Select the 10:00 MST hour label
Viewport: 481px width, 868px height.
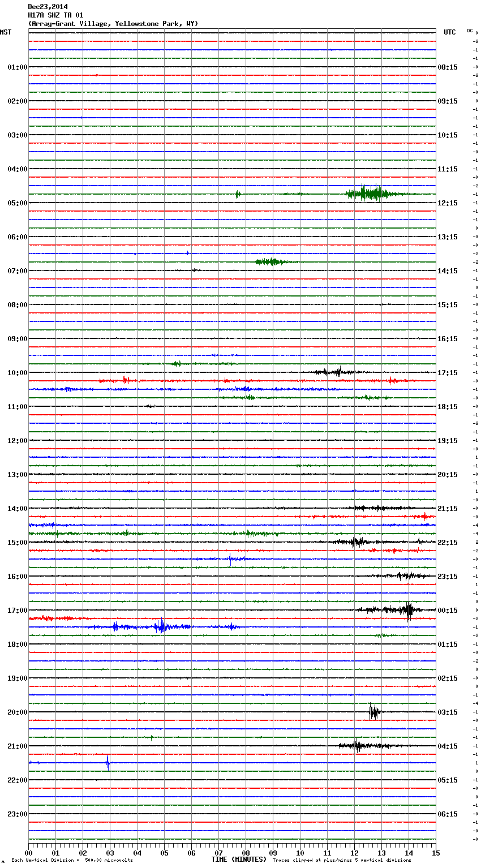click(x=17, y=373)
